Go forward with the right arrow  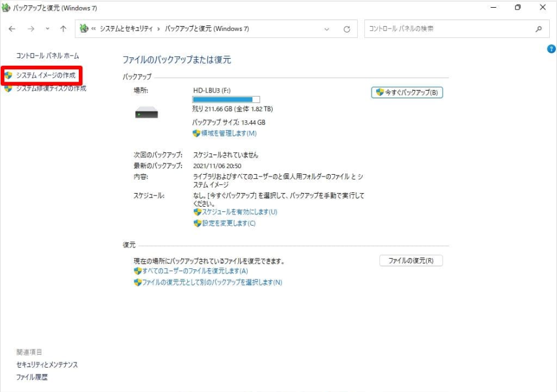coord(31,29)
